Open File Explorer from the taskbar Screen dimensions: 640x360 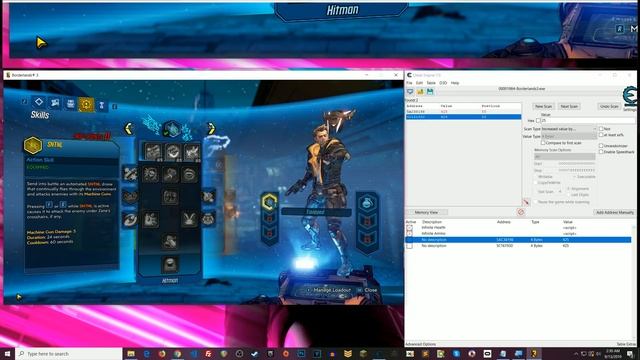tap(131, 353)
